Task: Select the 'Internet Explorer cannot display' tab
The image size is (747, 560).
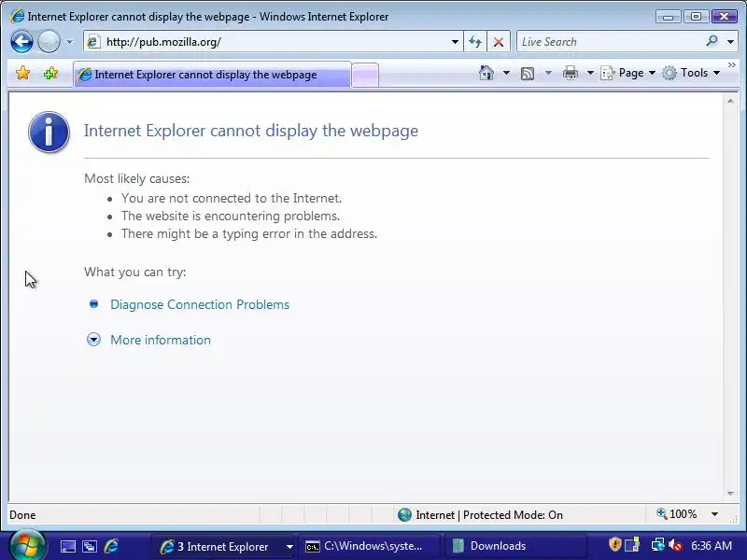Action: pos(213,75)
